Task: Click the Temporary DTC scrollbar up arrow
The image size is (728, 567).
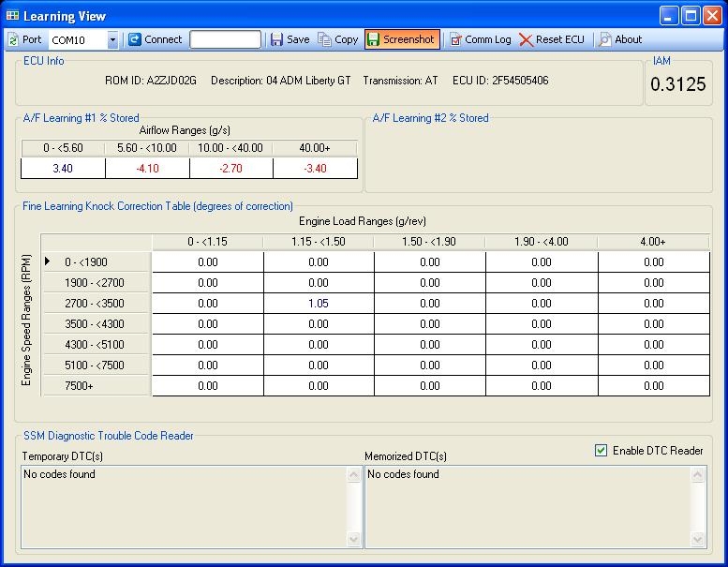Action: tap(353, 474)
